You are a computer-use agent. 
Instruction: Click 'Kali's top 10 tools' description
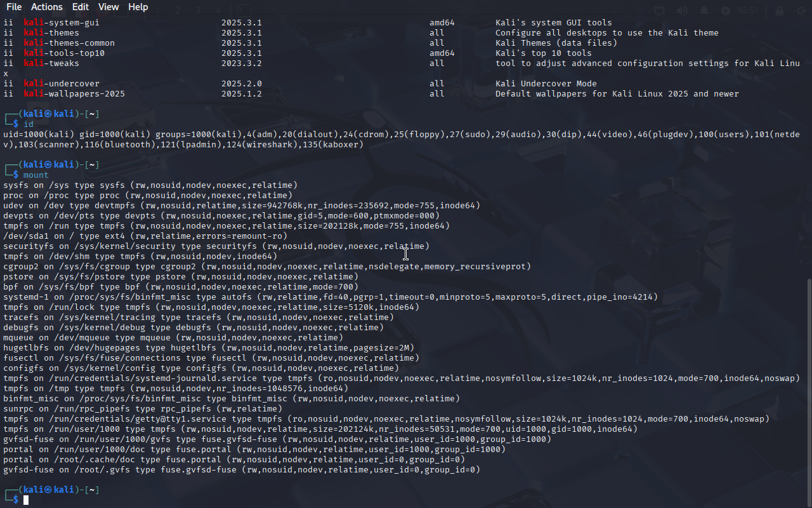[x=544, y=53]
